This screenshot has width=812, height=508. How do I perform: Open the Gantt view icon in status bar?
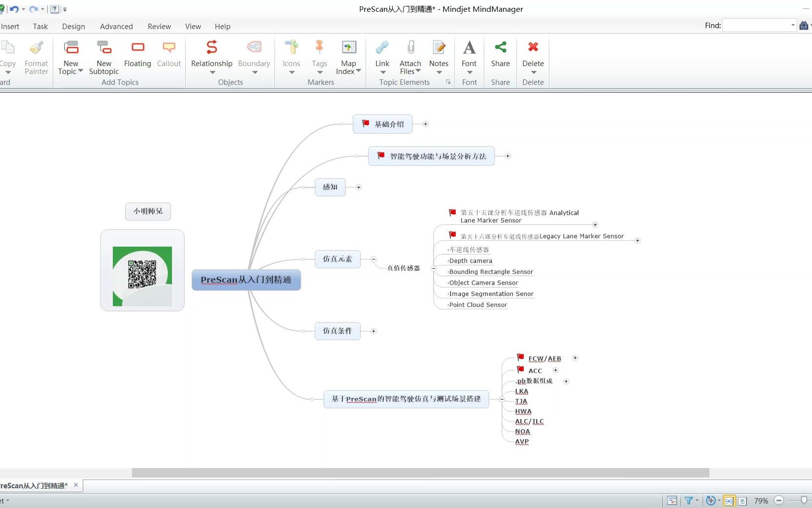click(x=672, y=501)
